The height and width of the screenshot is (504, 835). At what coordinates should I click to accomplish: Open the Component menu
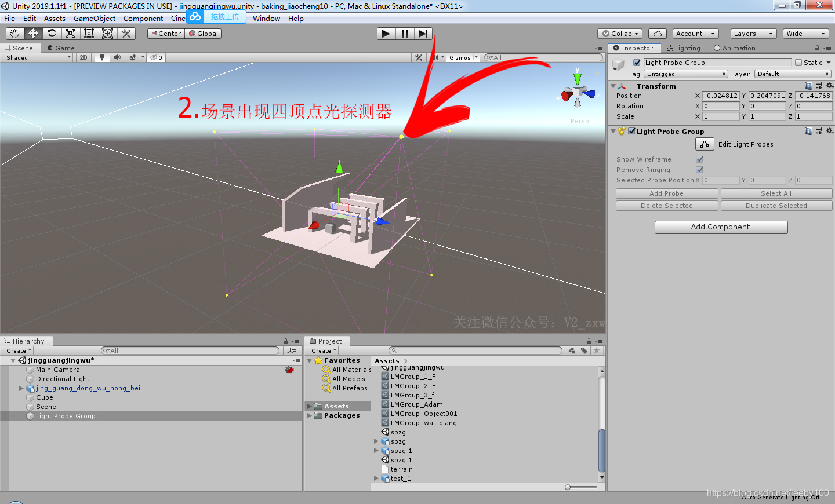[143, 19]
